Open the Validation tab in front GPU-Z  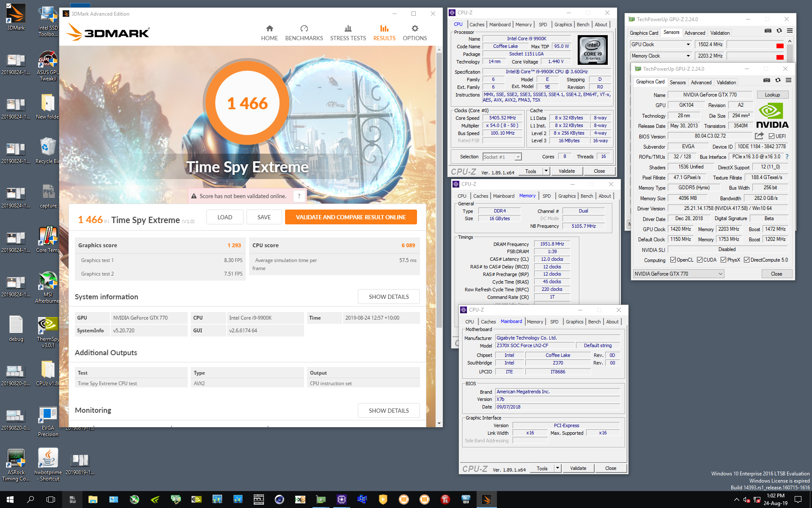pos(726,83)
